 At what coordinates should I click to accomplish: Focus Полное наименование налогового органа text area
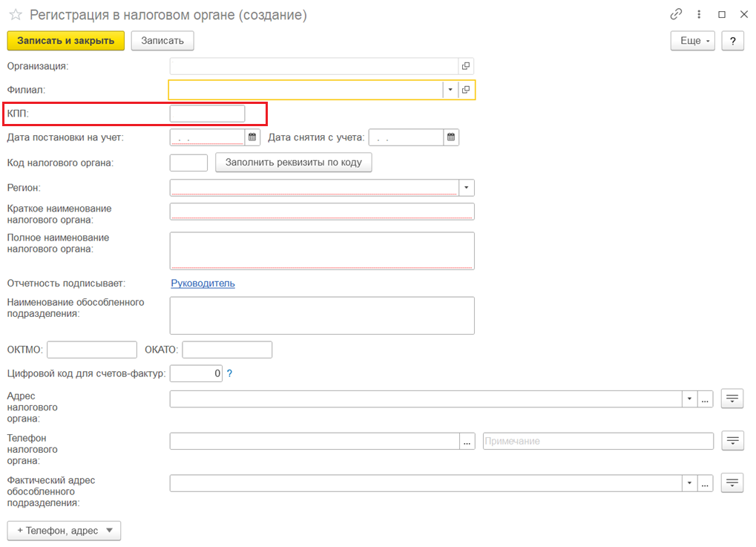pos(322,251)
